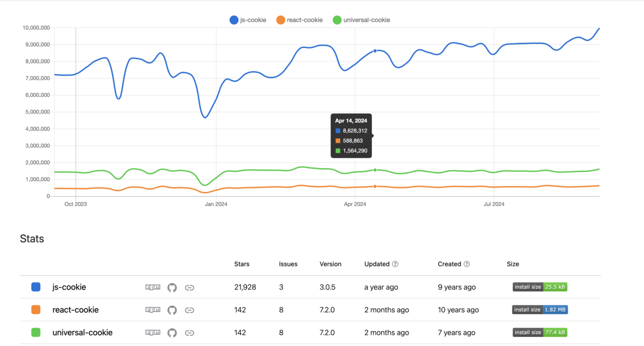The image size is (644, 346).
Task: Toggle js-cookie series in chart legend
Action: point(247,20)
